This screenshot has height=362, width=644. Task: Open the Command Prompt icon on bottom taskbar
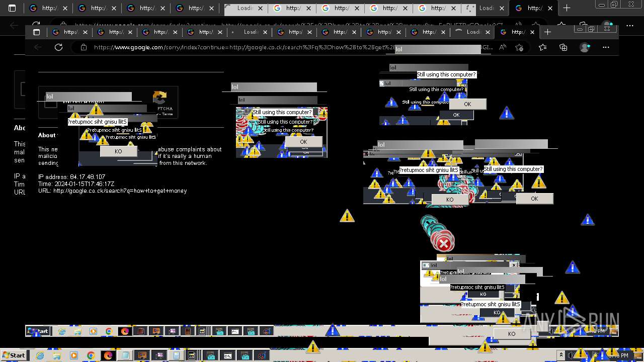click(228, 355)
